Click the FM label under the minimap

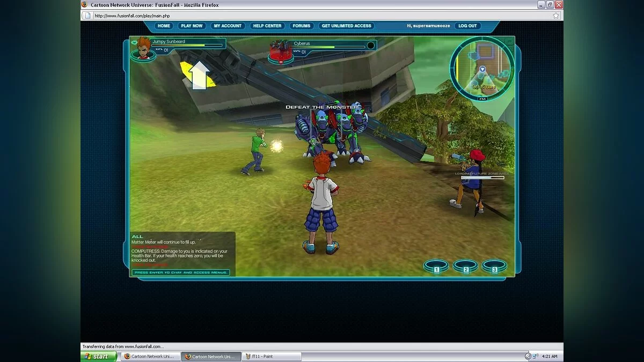point(482,99)
